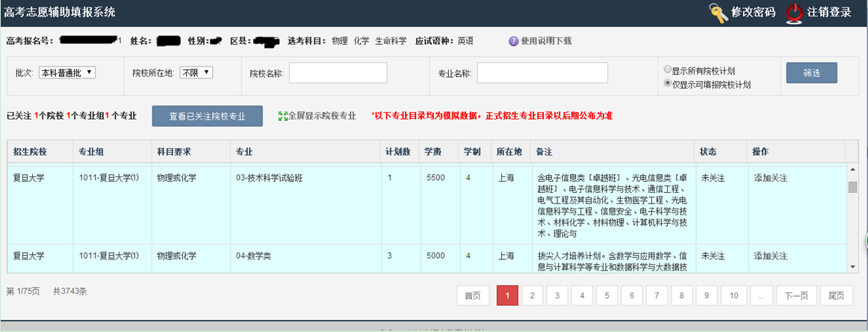Screen dimensions: 868x332
Task: Click 共3743条 total records text
Action: pos(69,291)
